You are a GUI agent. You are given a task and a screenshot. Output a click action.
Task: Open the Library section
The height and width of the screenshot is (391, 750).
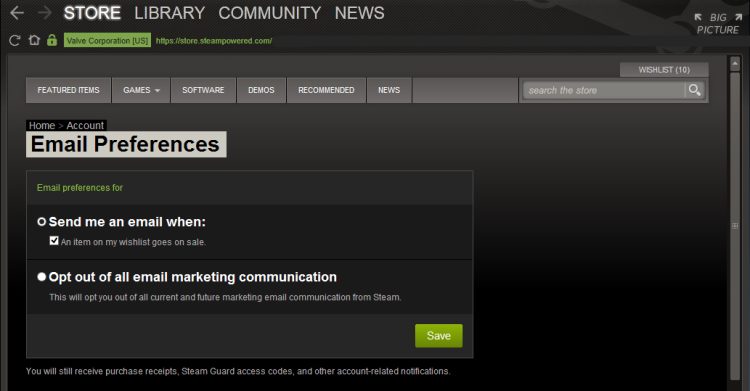point(170,13)
